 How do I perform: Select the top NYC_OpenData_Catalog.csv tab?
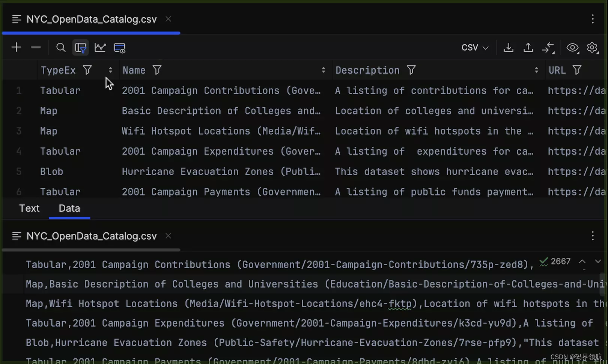coord(91,19)
